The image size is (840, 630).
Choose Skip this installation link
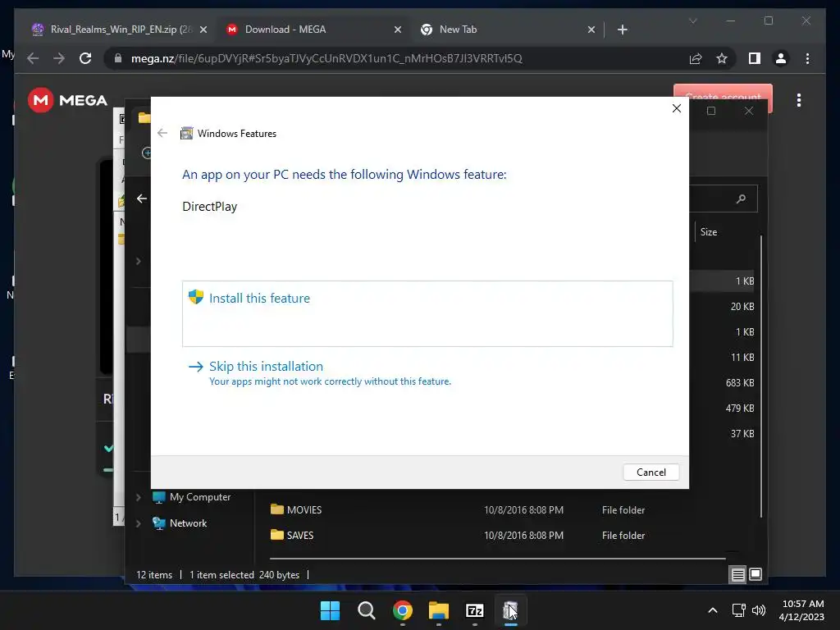[x=266, y=367]
